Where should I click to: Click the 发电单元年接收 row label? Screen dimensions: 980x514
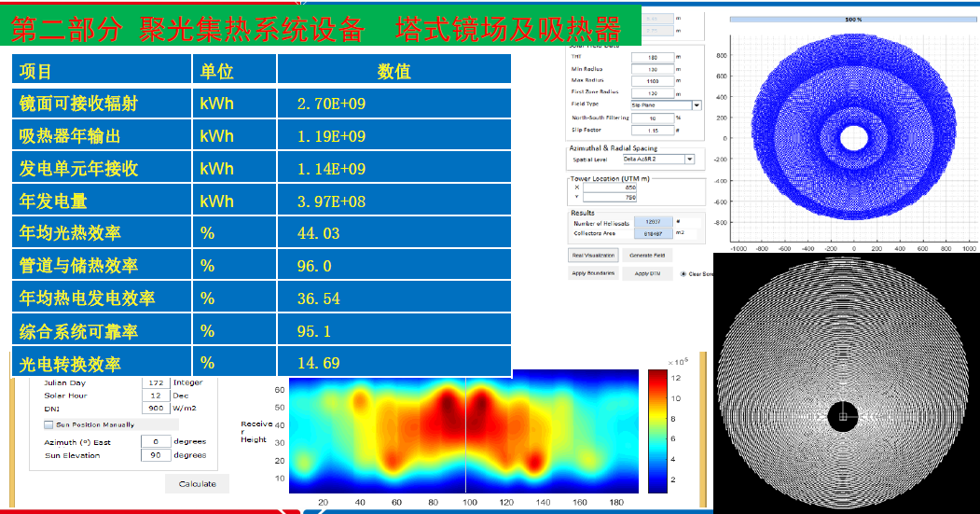pos(78,169)
